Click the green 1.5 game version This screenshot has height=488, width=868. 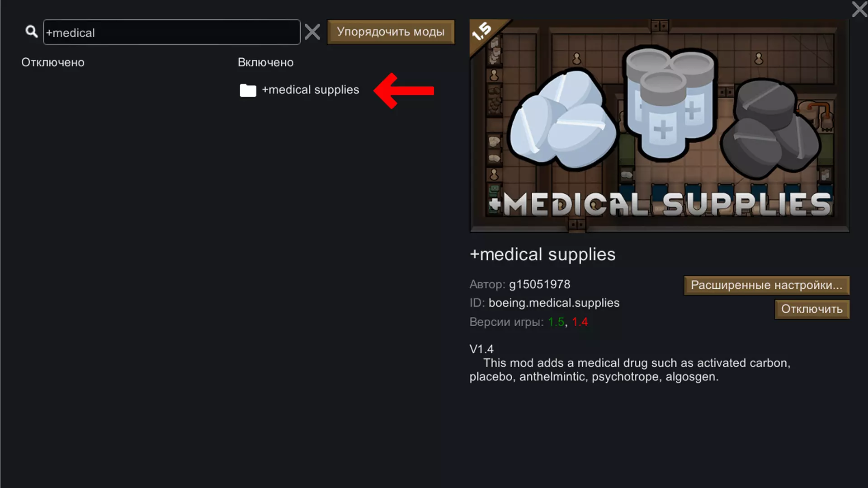pos(556,322)
